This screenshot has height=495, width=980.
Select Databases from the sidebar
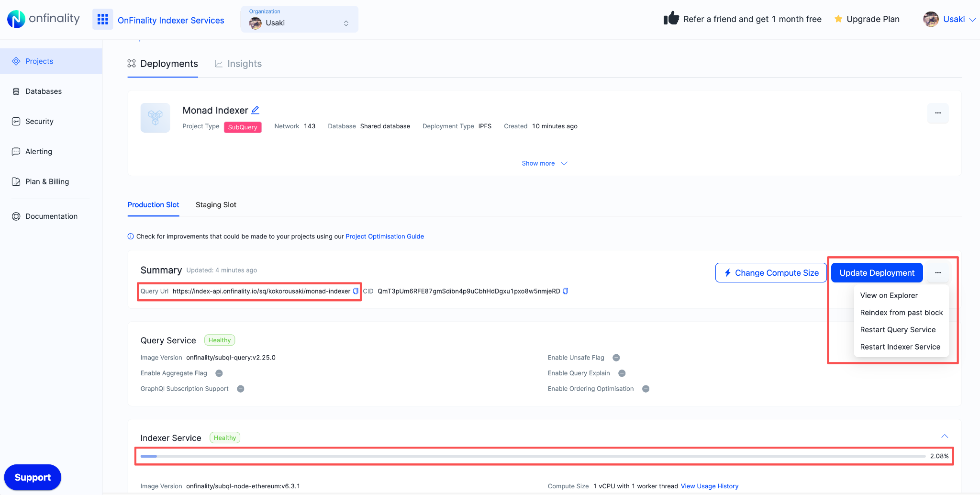44,91
